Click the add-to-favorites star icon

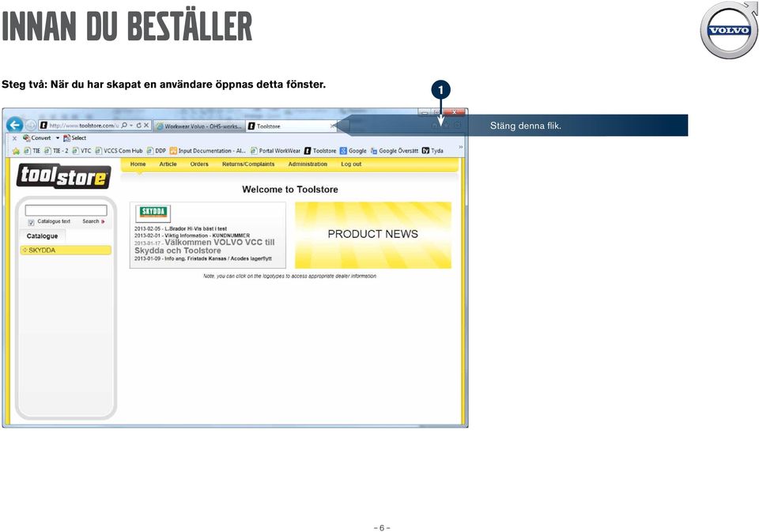pyautogui.click(x=16, y=151)
